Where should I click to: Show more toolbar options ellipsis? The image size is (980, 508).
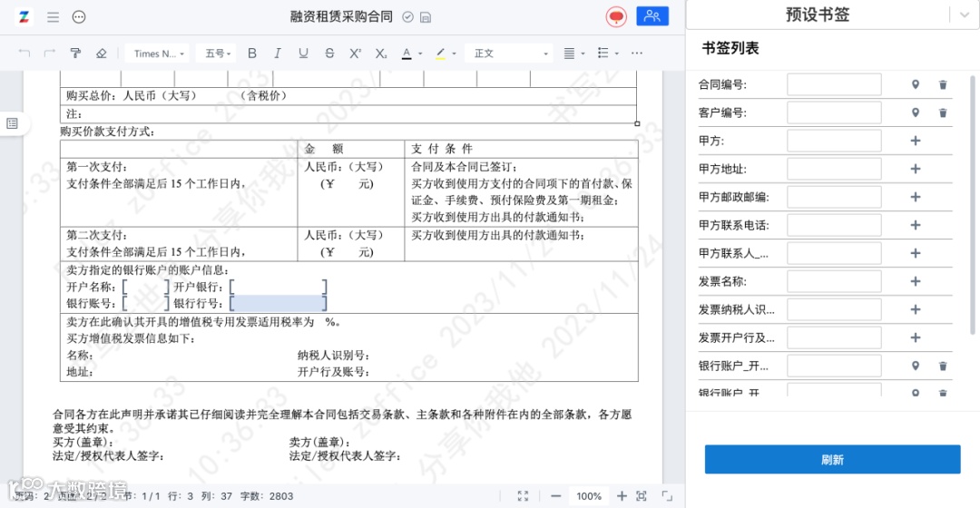coord(637,54)
